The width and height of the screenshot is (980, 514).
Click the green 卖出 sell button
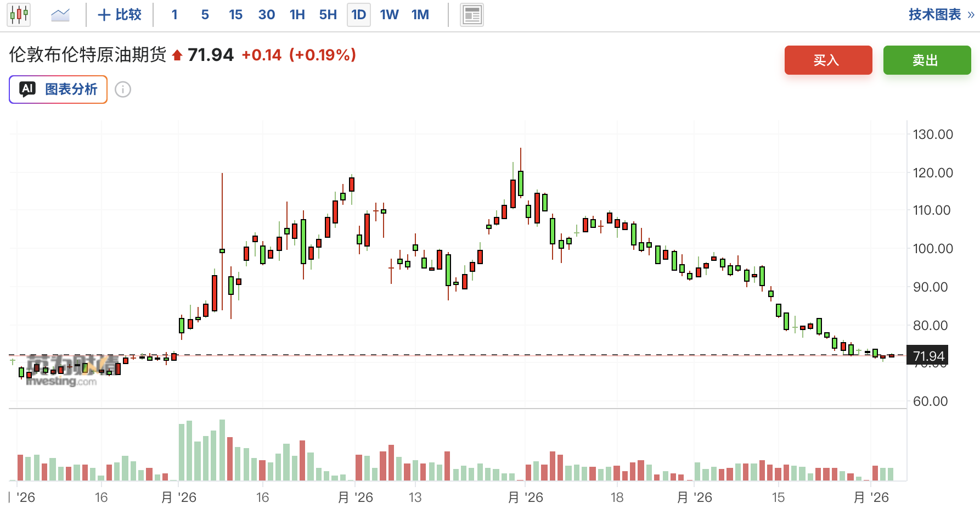tap(927, 60)
